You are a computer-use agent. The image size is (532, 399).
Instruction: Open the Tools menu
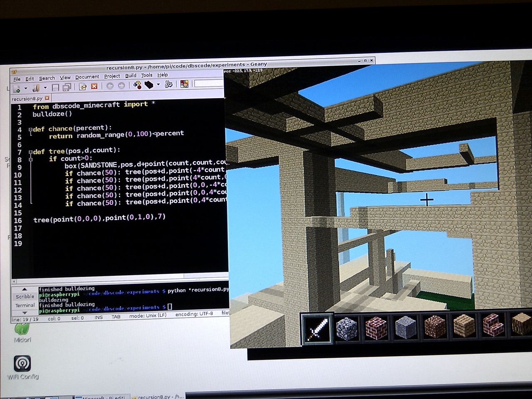[147, 75]
